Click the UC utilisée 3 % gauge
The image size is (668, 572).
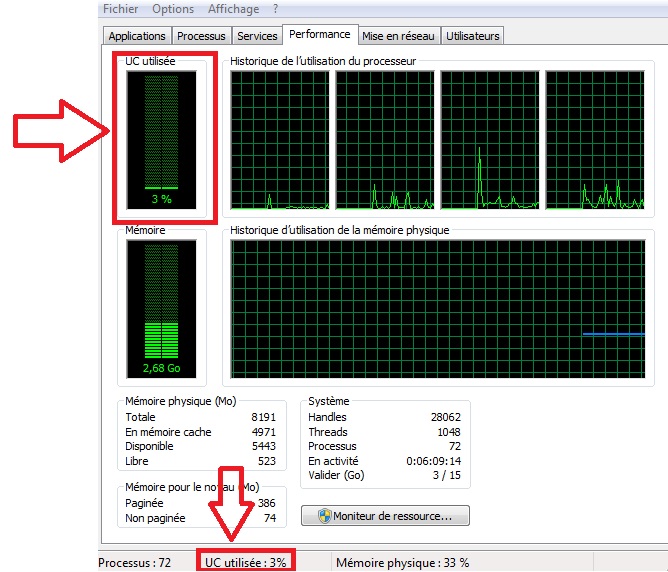tap(161, 140)
